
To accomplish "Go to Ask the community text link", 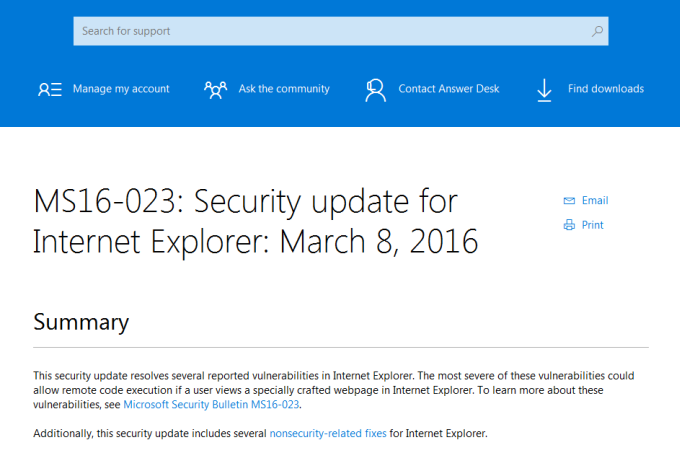I will [284, 89].
